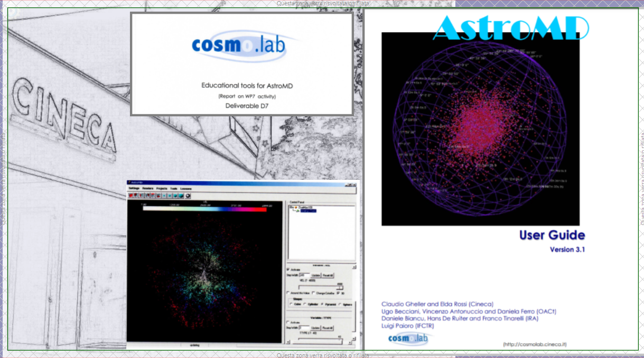Click the "Version 3.1" text
Screen dimensions: 644x358
pyautogui.click(x=567, y=250)
